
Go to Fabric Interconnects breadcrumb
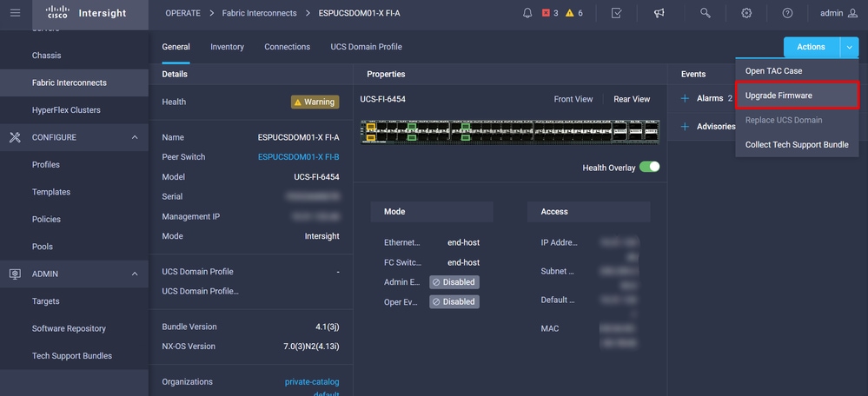coord(259,13)
